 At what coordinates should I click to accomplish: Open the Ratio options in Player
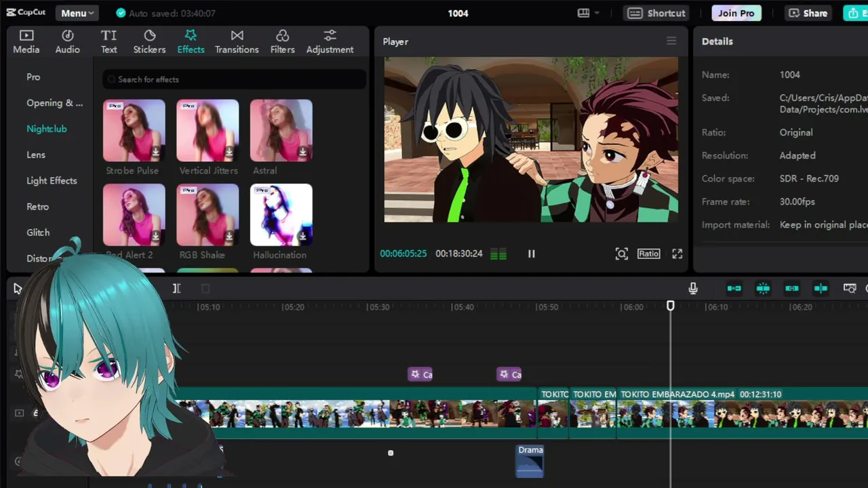coord(648,253)
